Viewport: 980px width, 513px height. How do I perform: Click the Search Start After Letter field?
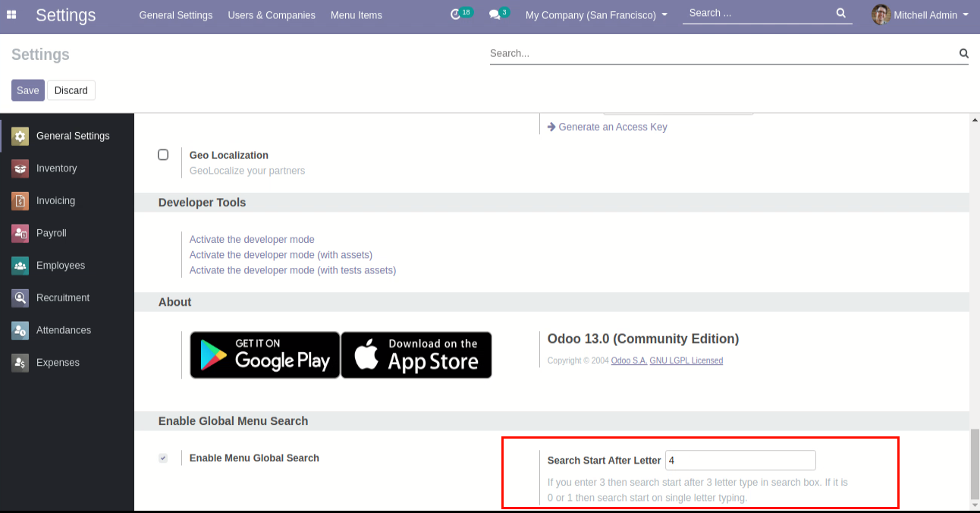pyautogui.click(x=740, y=461)
